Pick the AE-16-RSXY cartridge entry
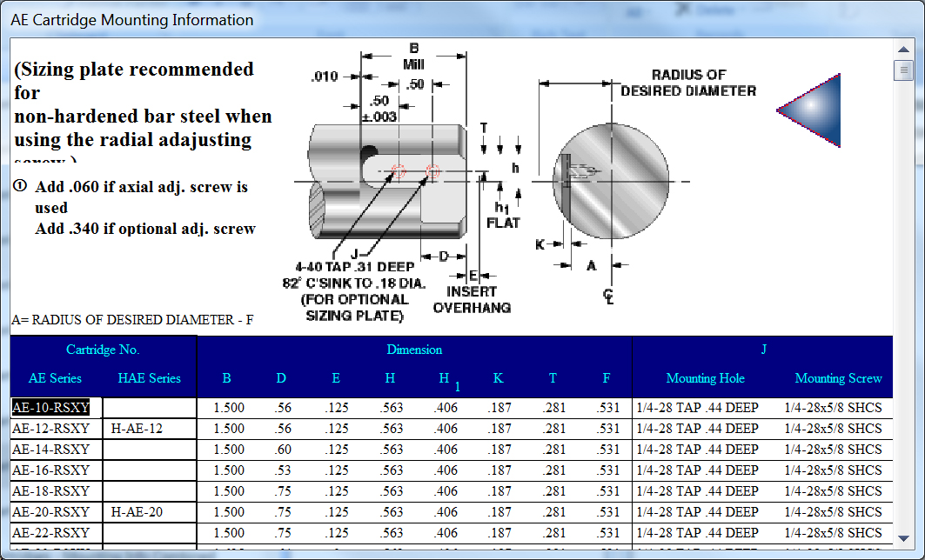The height and width of the screenshot is (560, 925). pyautogui.click(x=51, y=470)
